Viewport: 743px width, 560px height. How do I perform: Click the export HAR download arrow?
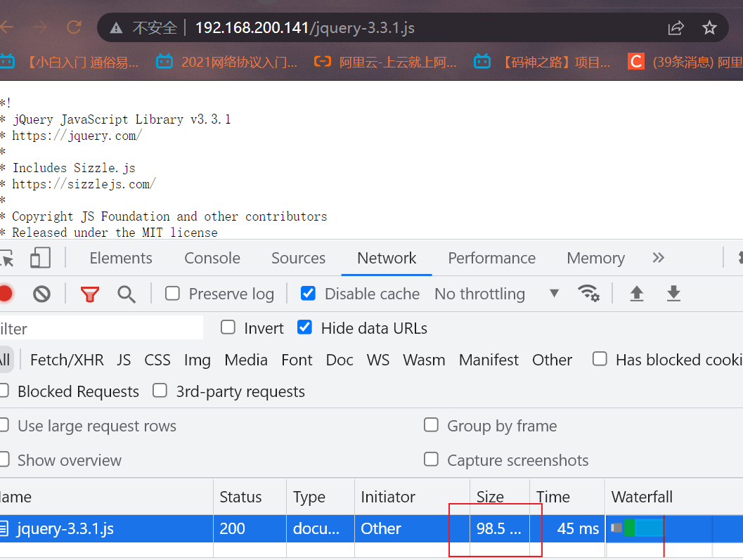[673, 293]
